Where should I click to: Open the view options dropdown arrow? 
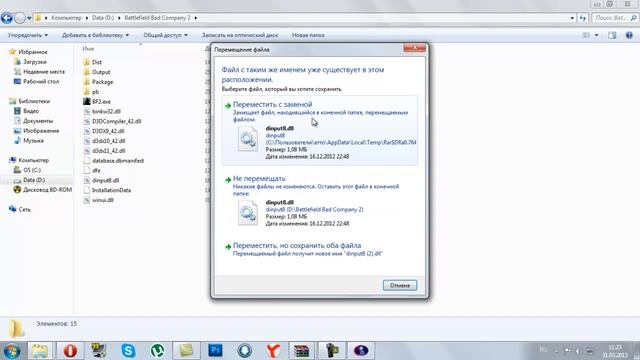[x=596, y=36]
